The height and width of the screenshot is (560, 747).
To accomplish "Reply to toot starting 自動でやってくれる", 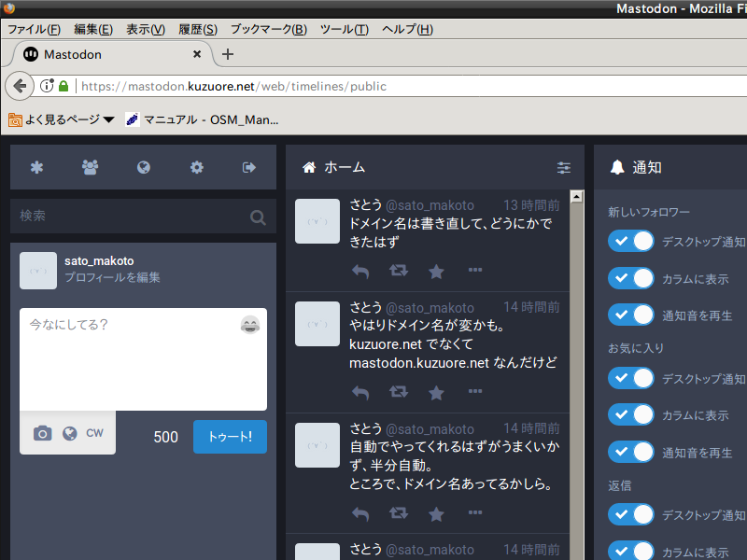I will coord(360,514).
